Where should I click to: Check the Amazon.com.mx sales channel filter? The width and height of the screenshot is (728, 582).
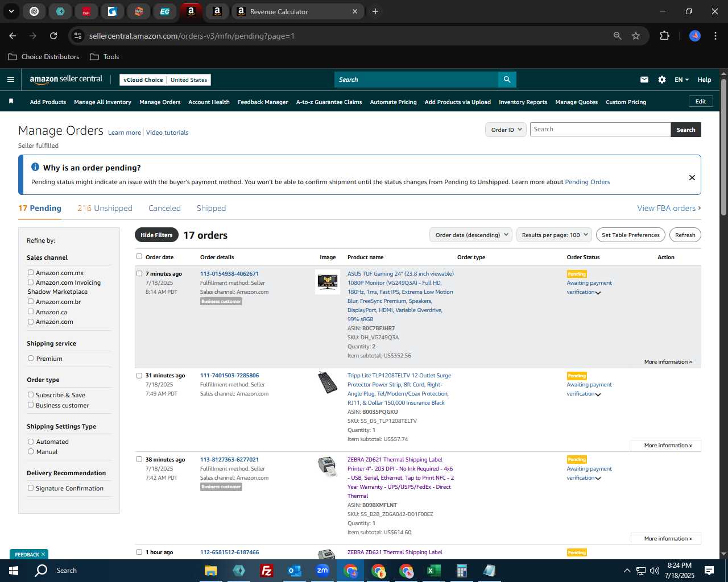click(31, 272)
